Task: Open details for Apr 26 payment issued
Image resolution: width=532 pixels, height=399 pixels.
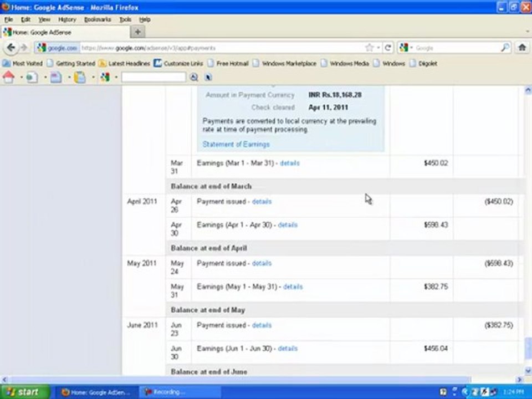Action: click(x=262, y=202)
